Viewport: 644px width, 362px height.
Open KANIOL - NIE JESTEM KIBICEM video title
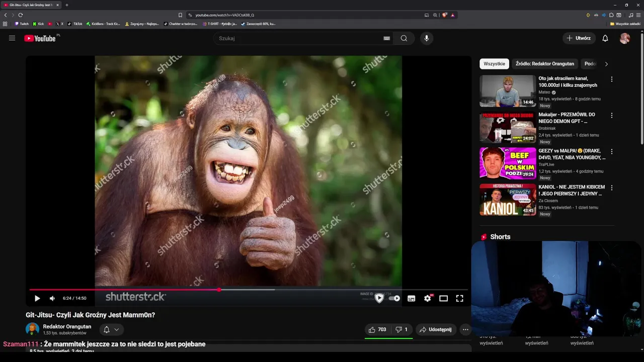pos(572,190)
